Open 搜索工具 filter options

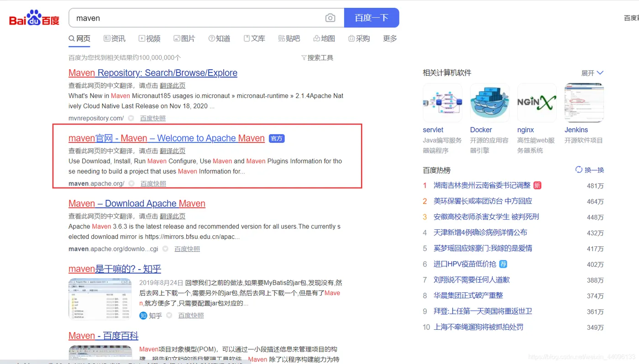(317, 57)
